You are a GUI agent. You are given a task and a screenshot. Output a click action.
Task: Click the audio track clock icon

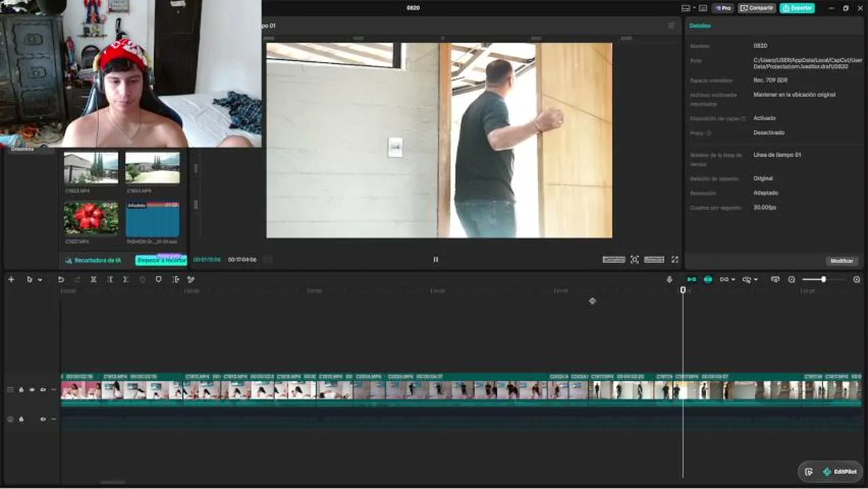click(10, 419)
